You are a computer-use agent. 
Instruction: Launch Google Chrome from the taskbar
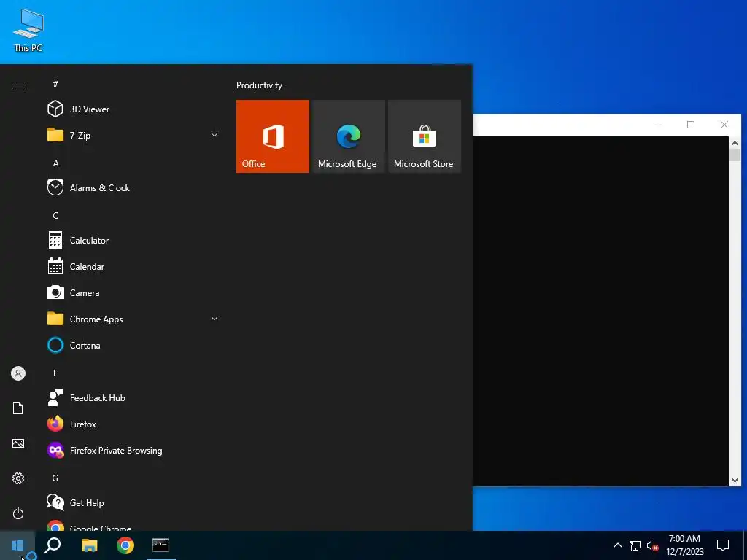(x=125, y=545)
